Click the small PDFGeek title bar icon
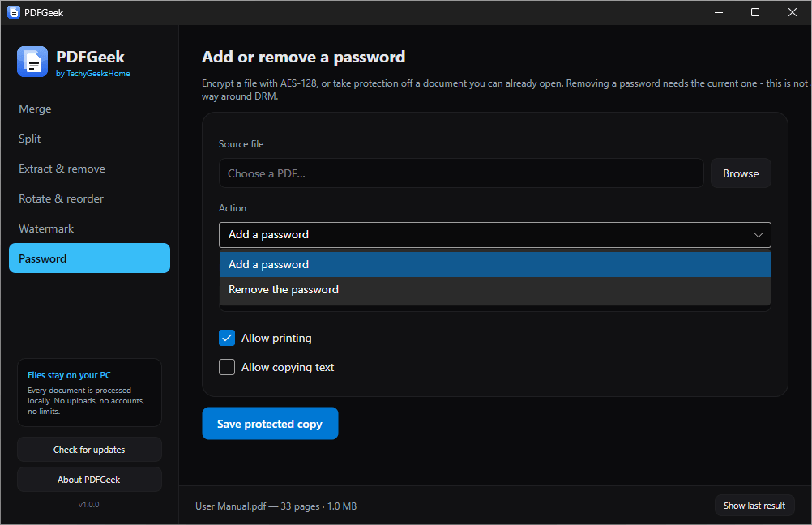This screenshot has height=525, width=812. click(x=14, y=12)
